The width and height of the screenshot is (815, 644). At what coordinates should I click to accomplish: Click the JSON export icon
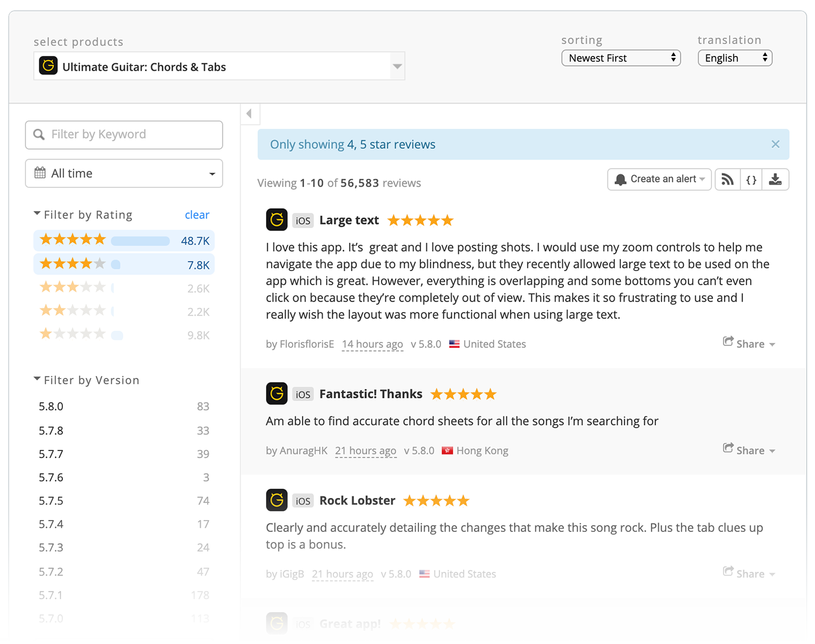[x=751, y=179]
